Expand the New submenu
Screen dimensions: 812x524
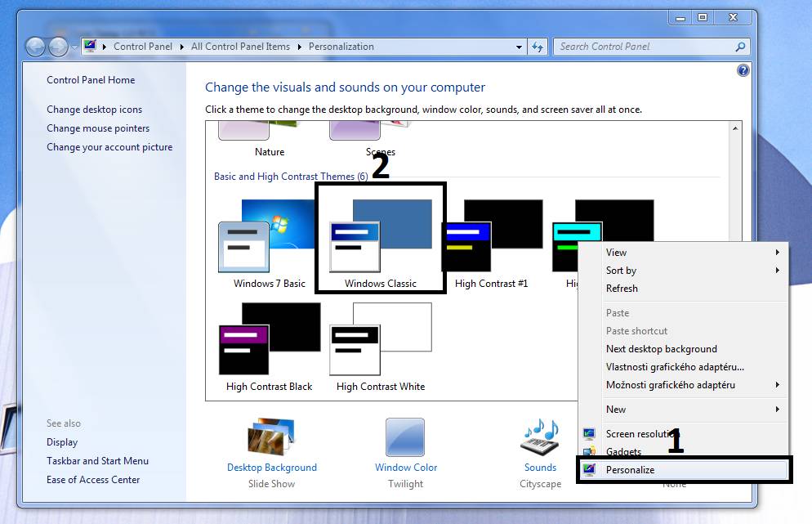[x=683, y=410]
